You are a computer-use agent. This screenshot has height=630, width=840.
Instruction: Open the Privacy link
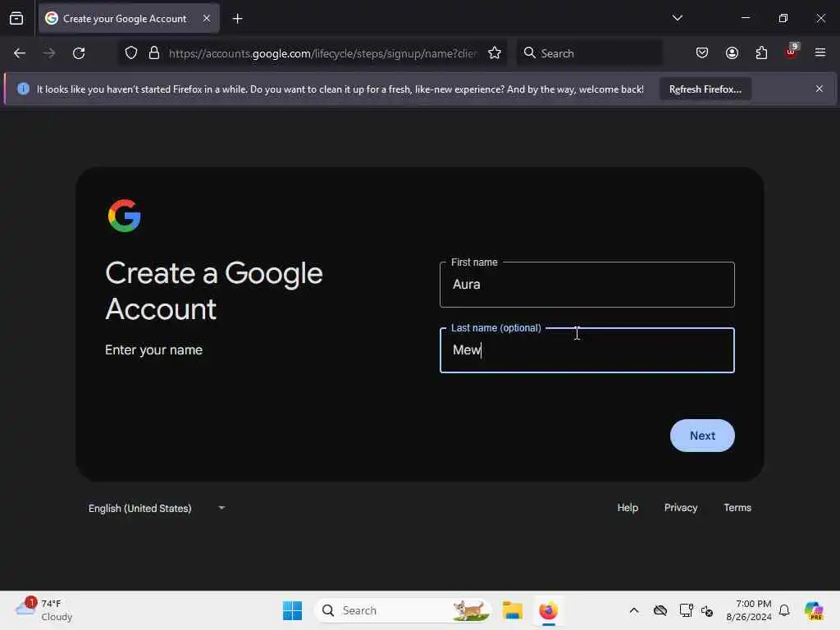[x=681, y=507]
